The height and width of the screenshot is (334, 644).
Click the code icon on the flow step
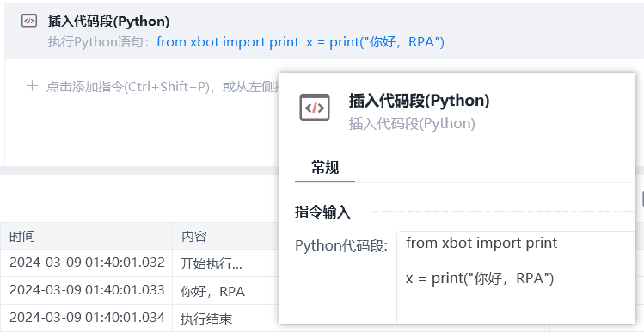coord(29,21)
